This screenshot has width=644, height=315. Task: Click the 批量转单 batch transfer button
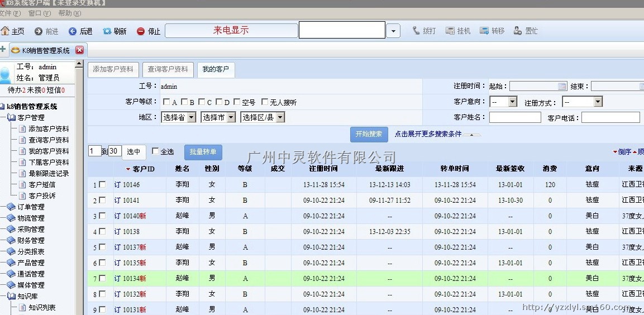point(203,152)
